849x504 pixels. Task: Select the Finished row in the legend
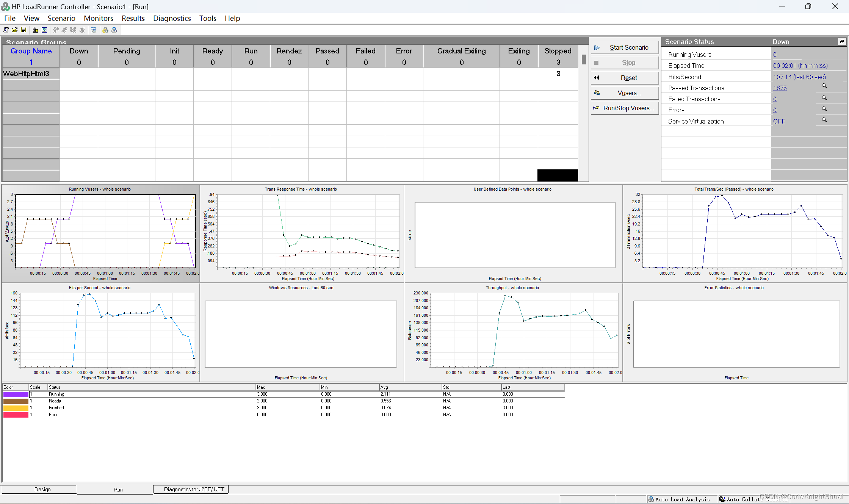tap(284, 408)
